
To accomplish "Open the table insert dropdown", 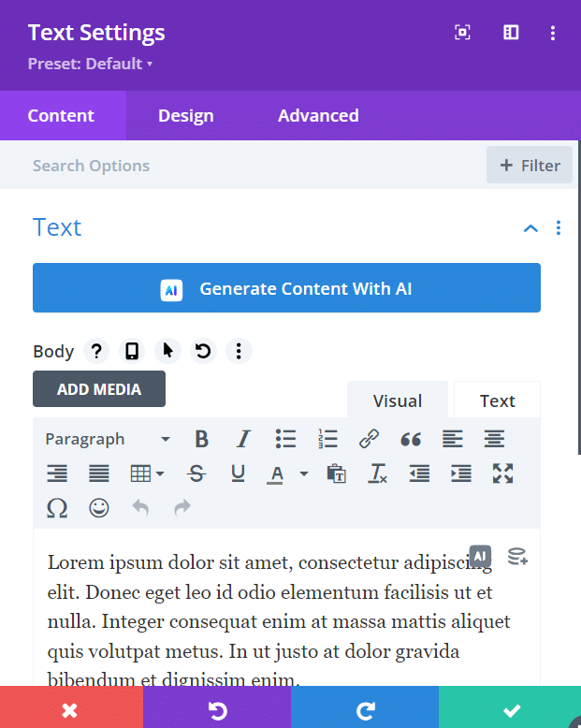I will (147, 473).
